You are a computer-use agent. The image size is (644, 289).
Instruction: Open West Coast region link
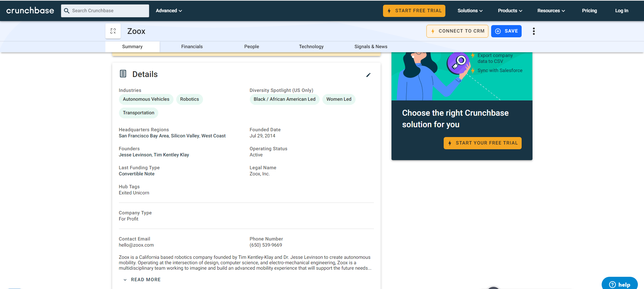214,136
